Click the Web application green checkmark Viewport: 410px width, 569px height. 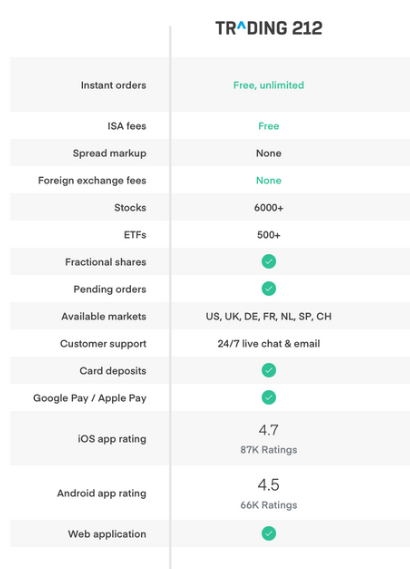[x=268, y=533]
